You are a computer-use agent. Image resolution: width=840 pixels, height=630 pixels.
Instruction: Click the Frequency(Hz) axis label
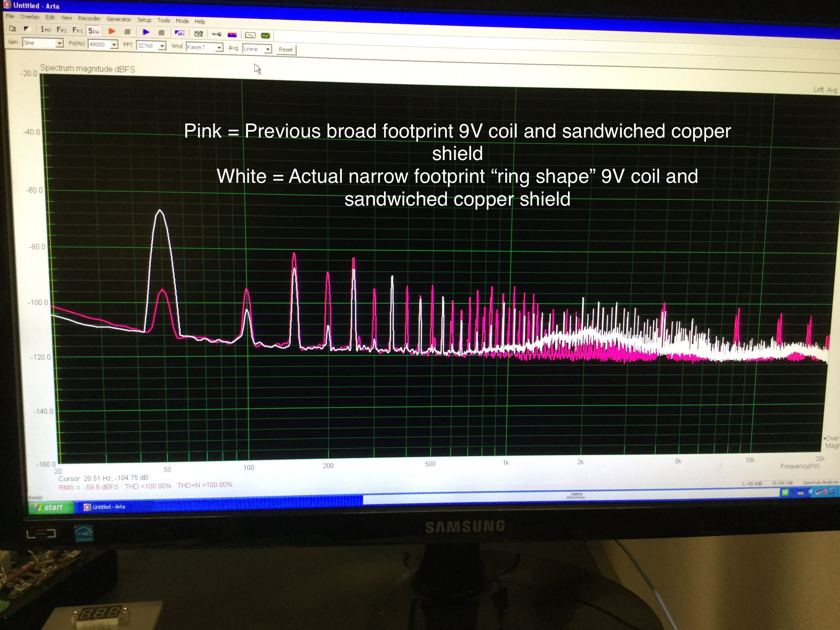click(800, 466)
